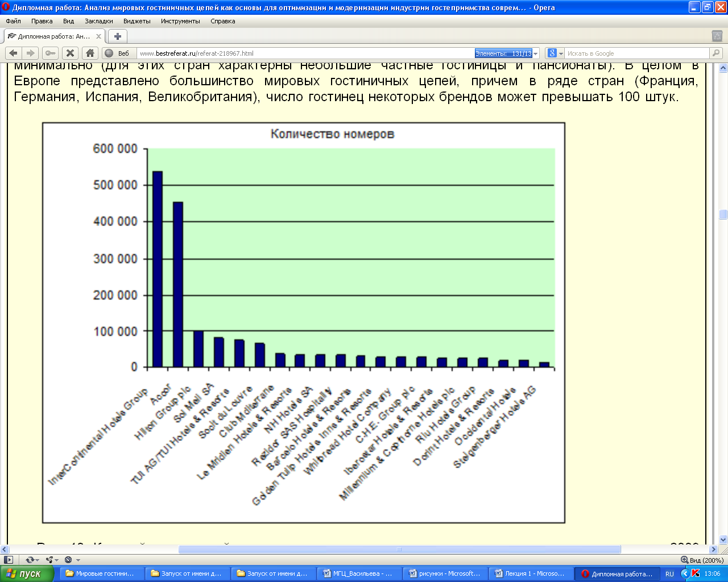Click the InterContinental Hotels Group bar
728x582 pixels.
158,269
